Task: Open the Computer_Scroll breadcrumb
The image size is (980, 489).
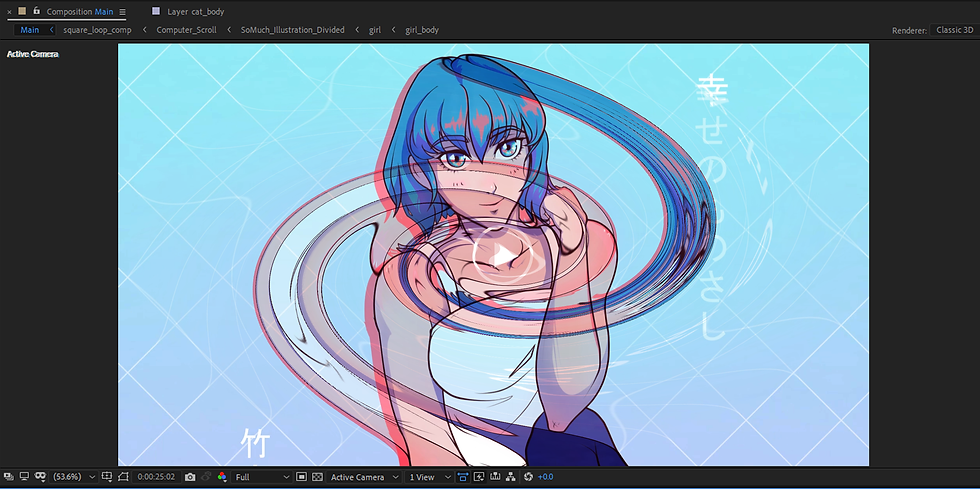Action: pyautogui.click(x=186, y=29)
